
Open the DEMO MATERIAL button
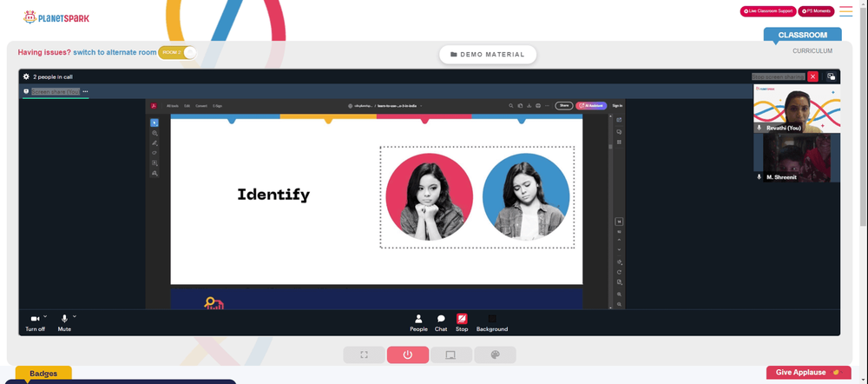(x=488, y=55)
